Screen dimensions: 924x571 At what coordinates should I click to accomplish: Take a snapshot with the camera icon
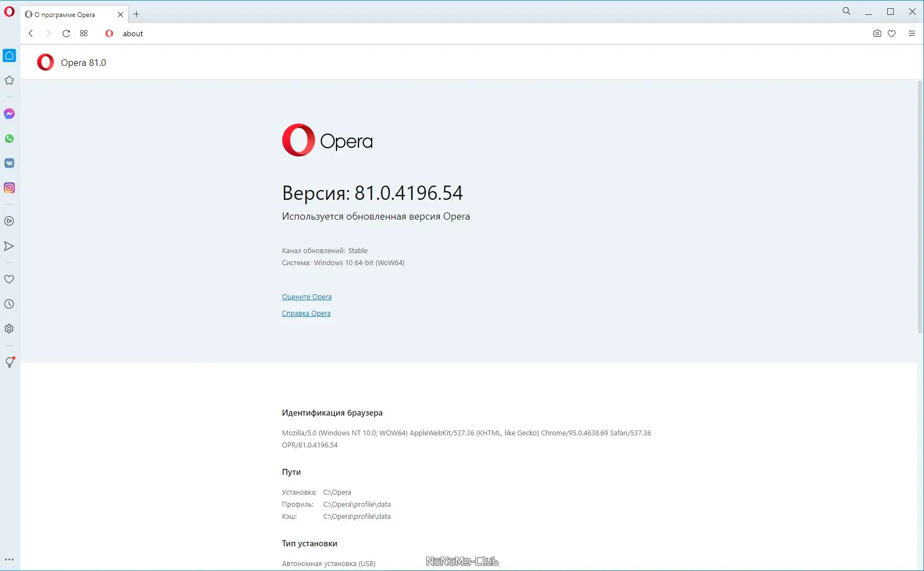click(877, 33)
